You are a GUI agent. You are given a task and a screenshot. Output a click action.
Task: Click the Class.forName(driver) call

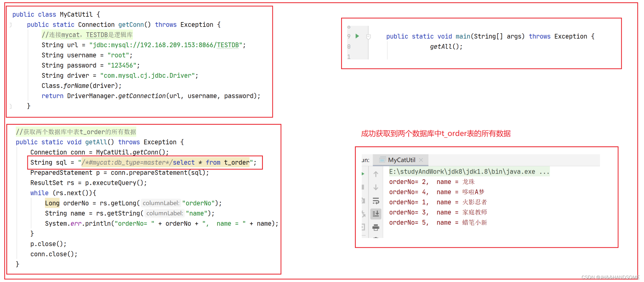point(81,86)
